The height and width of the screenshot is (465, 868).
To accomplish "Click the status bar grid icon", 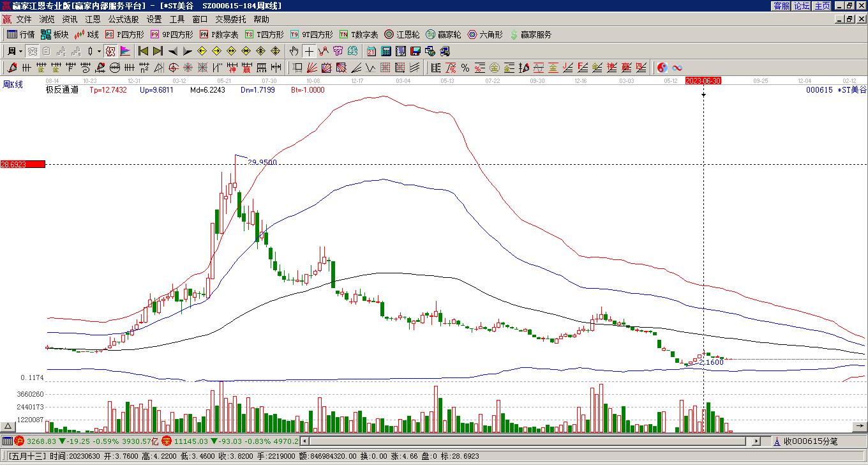I will click(x=7, y=441).
